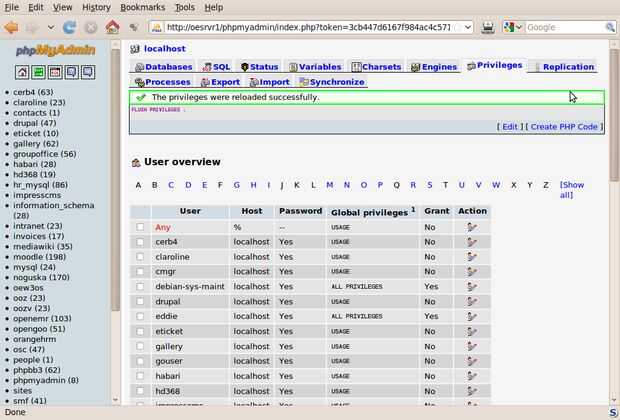Open the Charsets tab
Screen dimensions: 620x420
pos(376,67)
